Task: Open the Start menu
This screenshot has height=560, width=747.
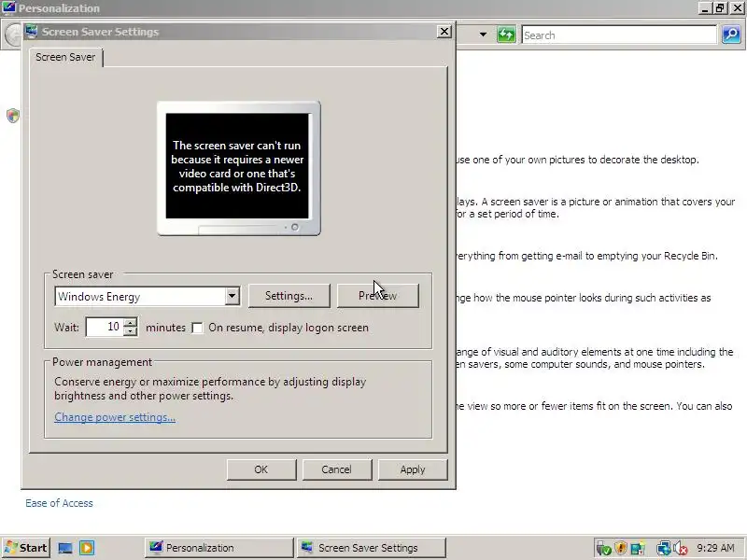Action: click(x=25, y=548)
